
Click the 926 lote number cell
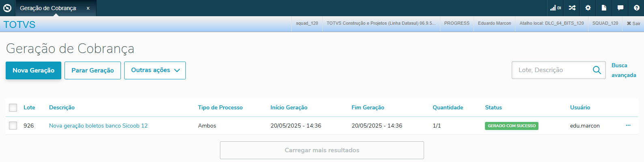tap(28, 126)
